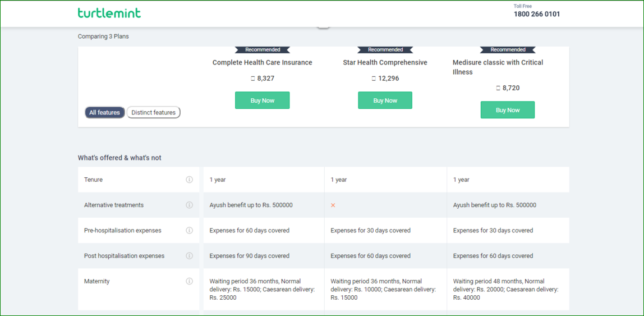The image size is (644, 316).
Task: Click Recommended ribbon above Complete Health Care
Action: (x=263, y=50)
